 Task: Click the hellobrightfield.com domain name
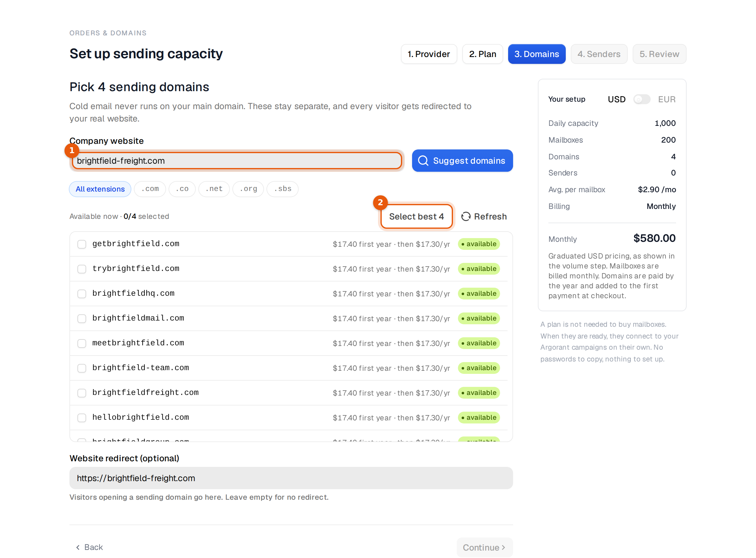pos(140,418)
